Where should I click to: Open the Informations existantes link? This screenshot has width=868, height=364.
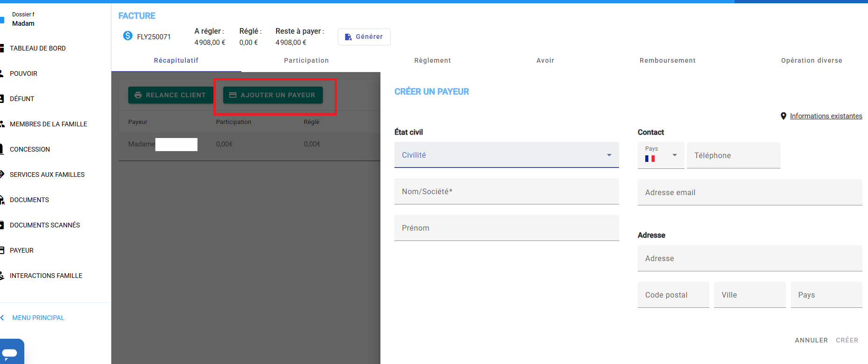point(826,116)
